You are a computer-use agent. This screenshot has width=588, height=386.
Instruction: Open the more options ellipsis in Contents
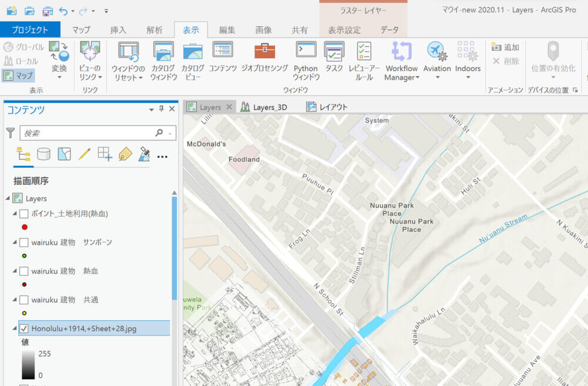coord(162,157)
